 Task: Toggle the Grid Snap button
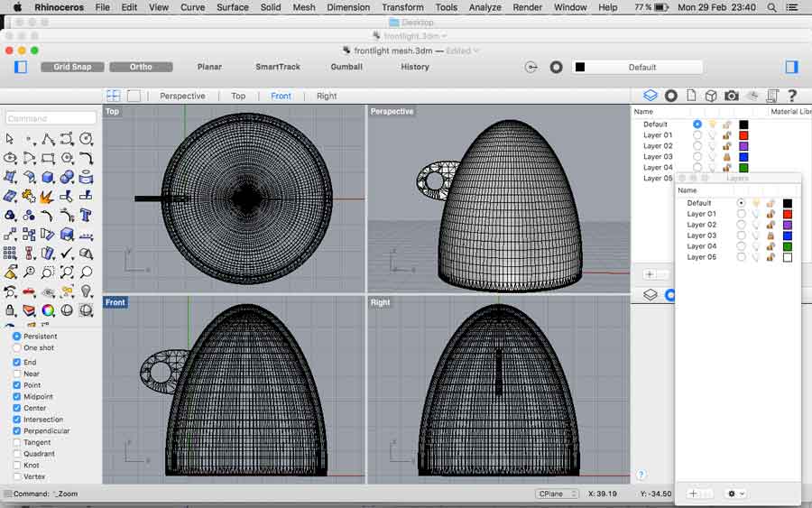72,67
